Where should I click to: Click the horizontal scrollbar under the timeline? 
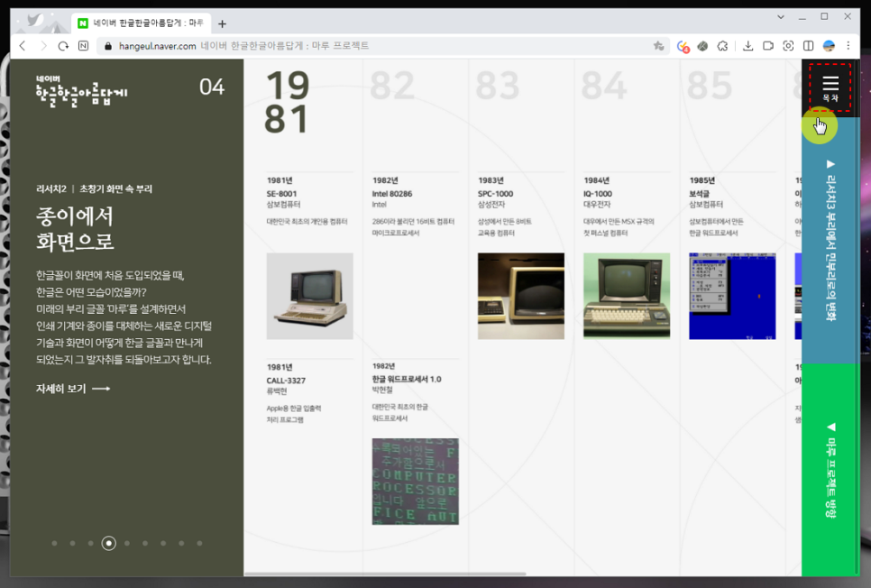point(385,574)
